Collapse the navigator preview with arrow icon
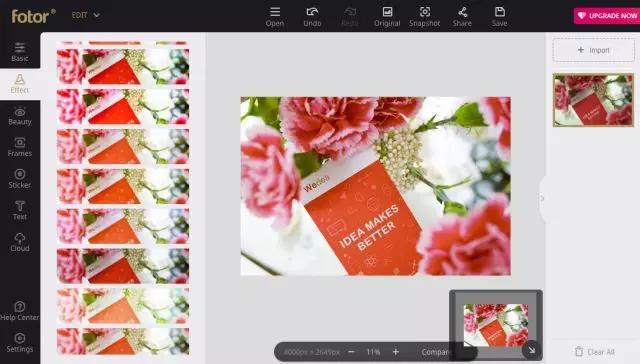The image size is (640, 364). 531,350
